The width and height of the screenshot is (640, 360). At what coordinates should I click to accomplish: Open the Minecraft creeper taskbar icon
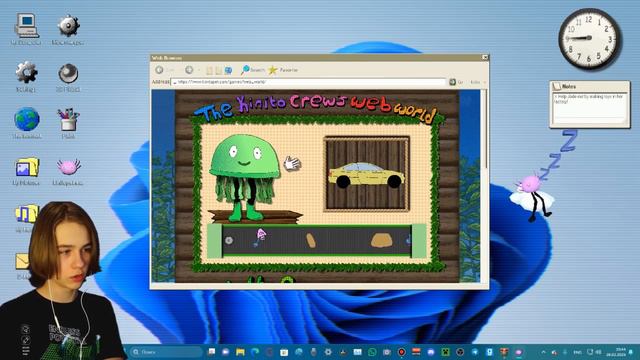[445, 352]
